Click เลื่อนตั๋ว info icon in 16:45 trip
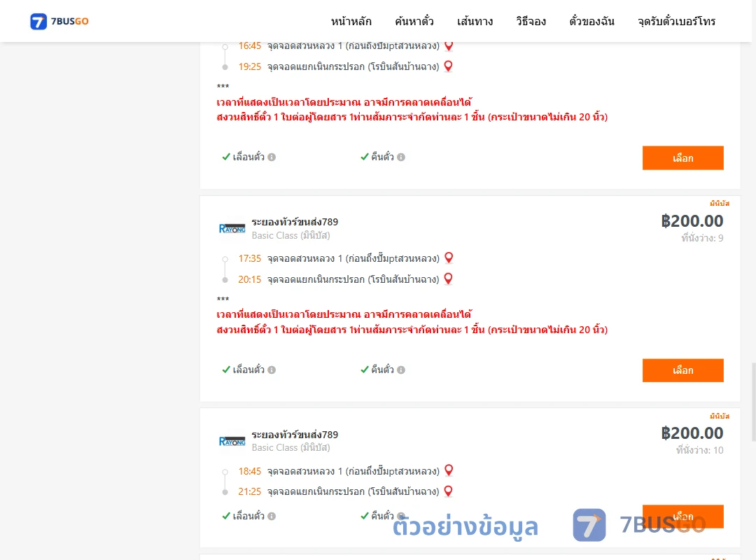The width and height of the screenshot is (756, 560). (272, 157)
